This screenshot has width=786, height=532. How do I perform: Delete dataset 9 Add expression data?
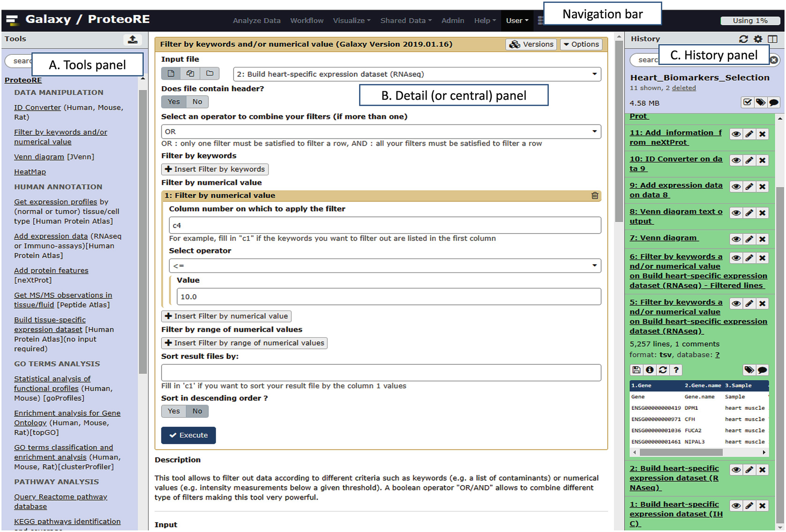pyautogui.click(x=763, y=187)
